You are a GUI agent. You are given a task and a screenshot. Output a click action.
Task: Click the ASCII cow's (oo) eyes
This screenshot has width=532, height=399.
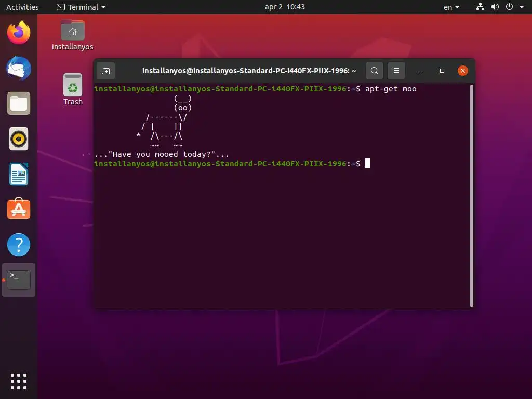tap(182, 108)
